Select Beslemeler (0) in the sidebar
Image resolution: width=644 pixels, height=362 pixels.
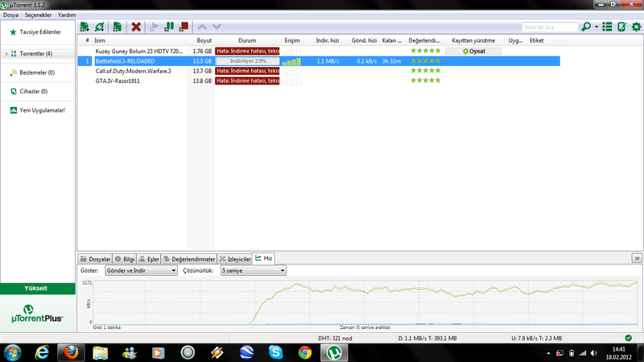tap(37, 72)
